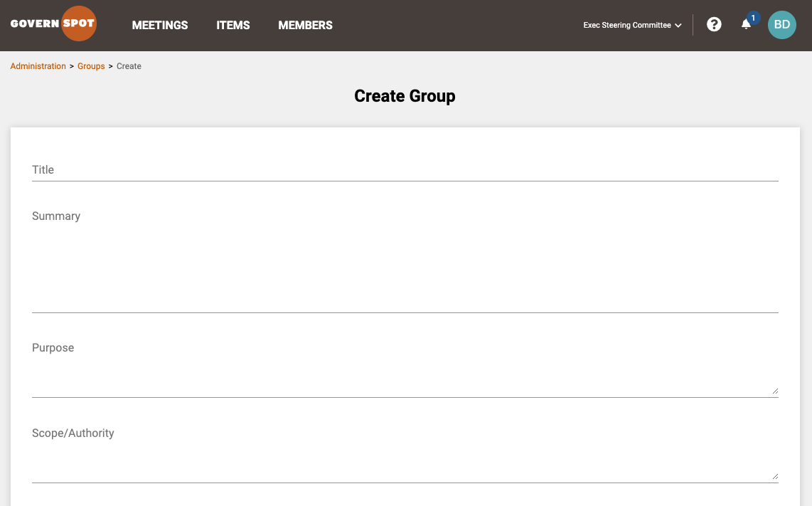
Task: Open the Exec Steering Committee selector
Action: pos(632,25)
